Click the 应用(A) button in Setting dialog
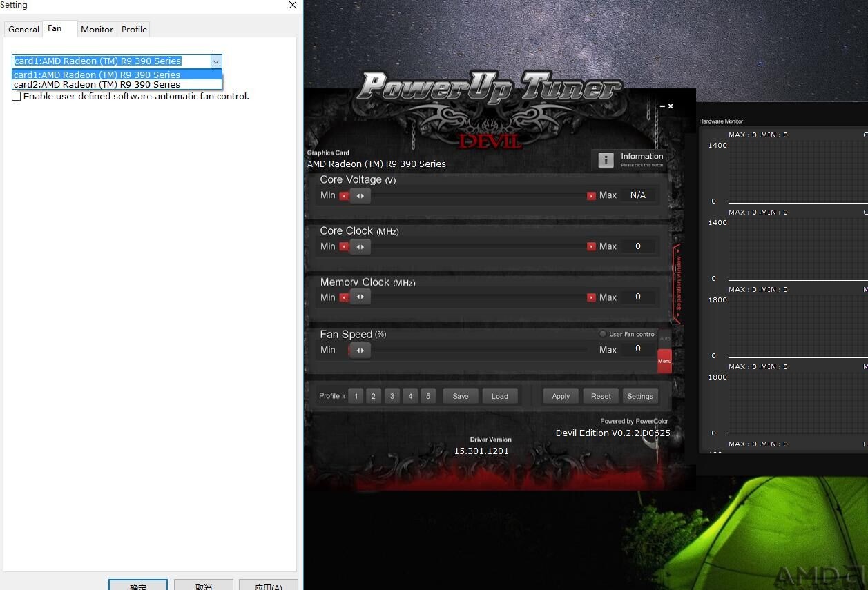This screenshot has height=590, width=868. 269,585
